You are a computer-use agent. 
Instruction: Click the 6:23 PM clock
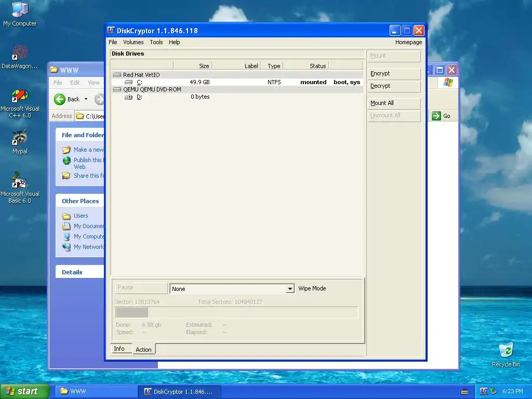513,391
